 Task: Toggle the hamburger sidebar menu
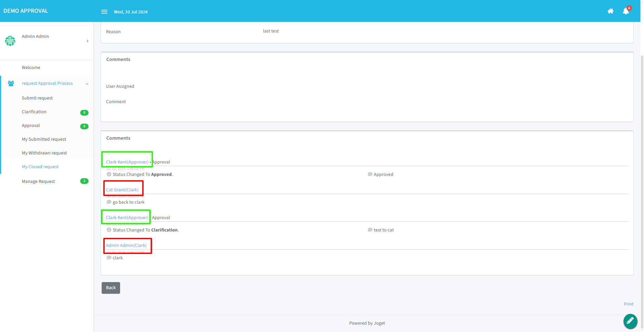pyautogui.click(x=104, y=12)
